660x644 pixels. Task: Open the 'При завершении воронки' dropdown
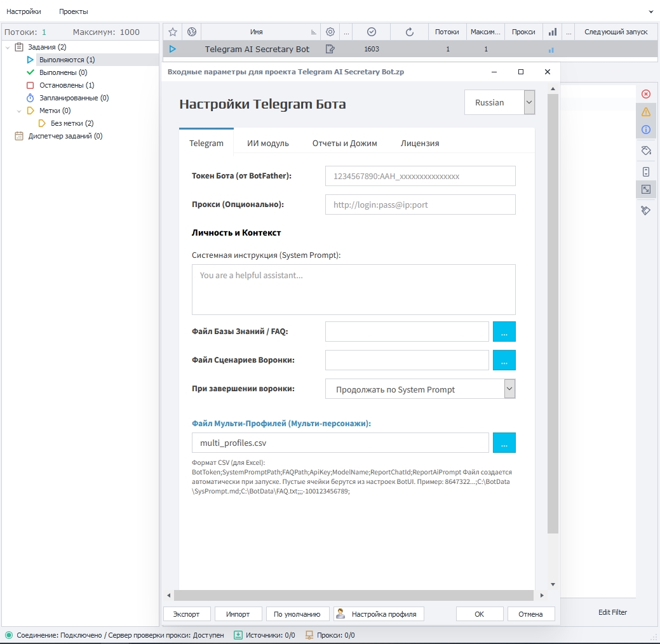[x=509, y=389]
